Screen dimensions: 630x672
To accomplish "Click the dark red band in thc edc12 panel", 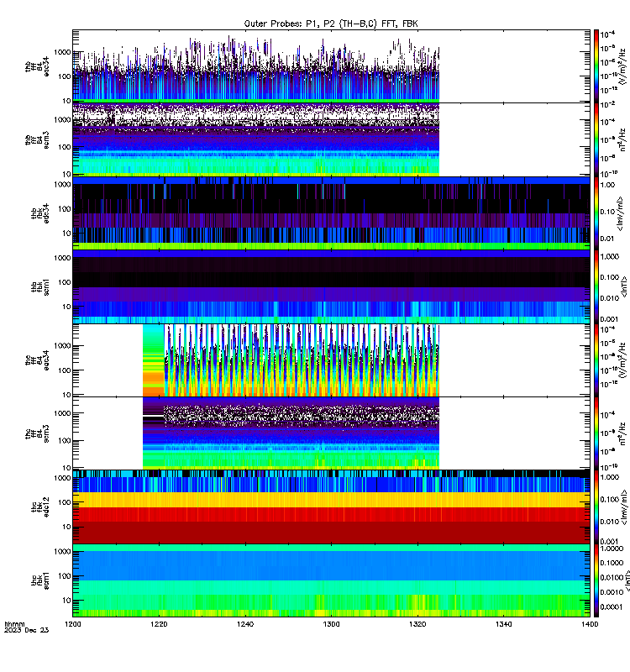I will point(331,533).
